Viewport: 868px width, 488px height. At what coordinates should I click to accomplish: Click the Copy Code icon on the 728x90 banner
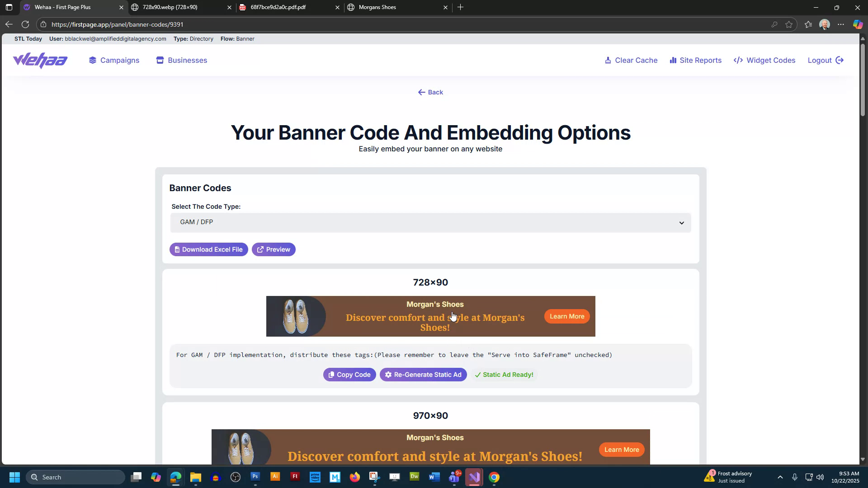click(x=331, y=375)
